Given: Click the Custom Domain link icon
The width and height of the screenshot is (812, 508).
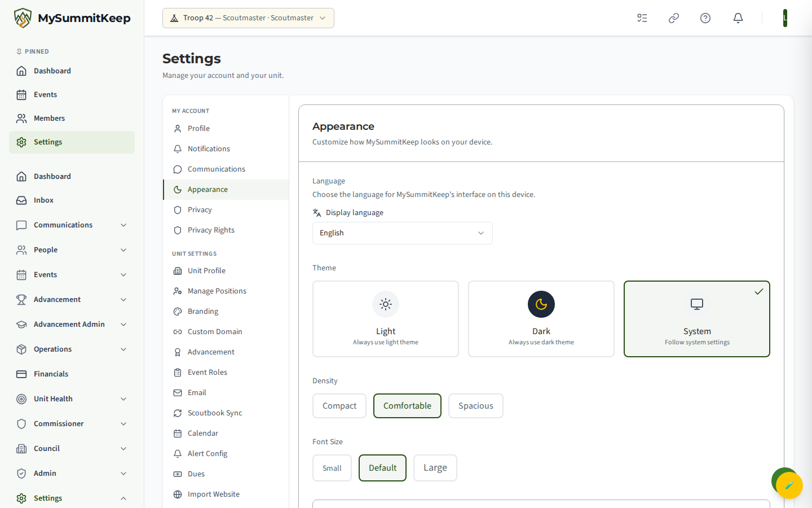Looking at the screenshot, I should pyautogui.click(x=178, y=332).
